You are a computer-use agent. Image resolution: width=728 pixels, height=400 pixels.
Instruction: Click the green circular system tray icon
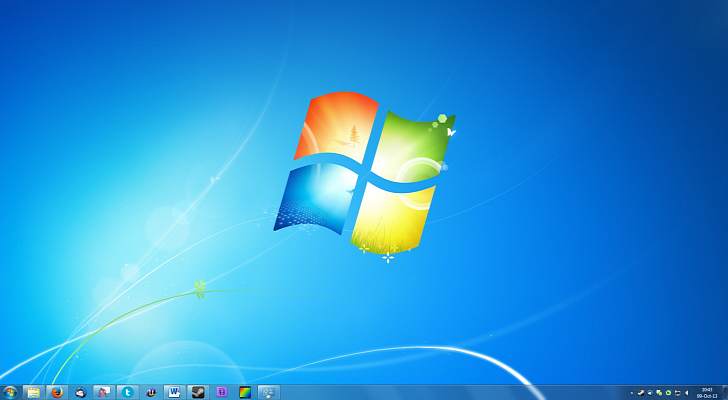(x=668, y=393)
